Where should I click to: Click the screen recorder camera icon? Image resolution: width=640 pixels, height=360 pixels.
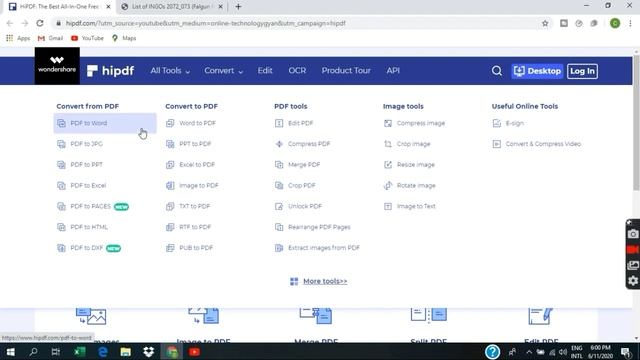click(633, 234)
